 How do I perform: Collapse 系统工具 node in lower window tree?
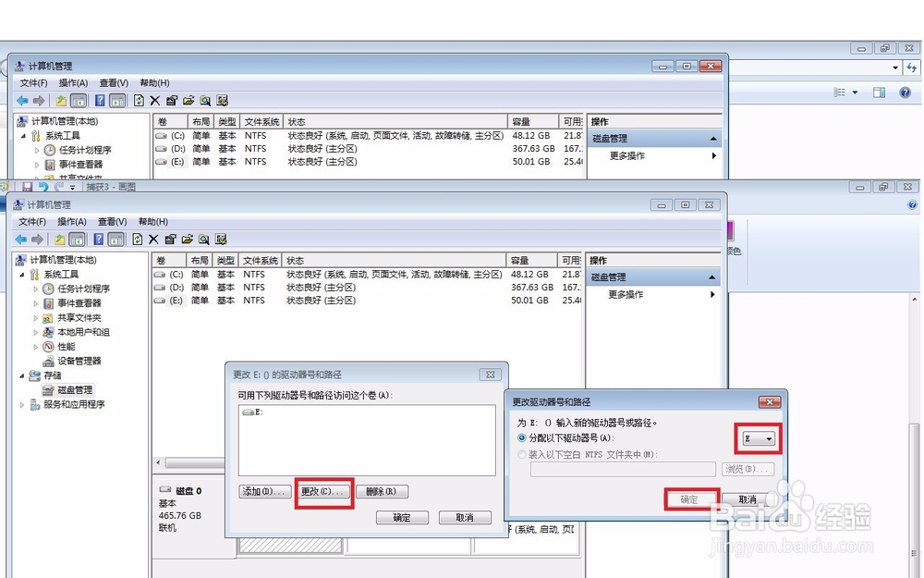pyautogui.click(x=22, y=275)
